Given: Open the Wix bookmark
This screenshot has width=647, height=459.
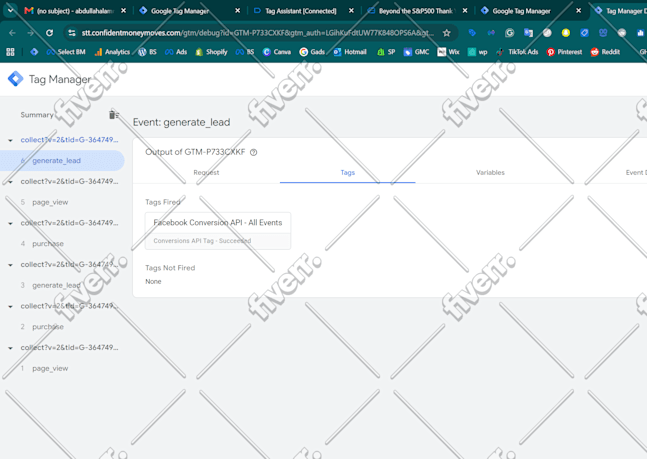Looking at the screenshot, I should click(x=449, y=52).
